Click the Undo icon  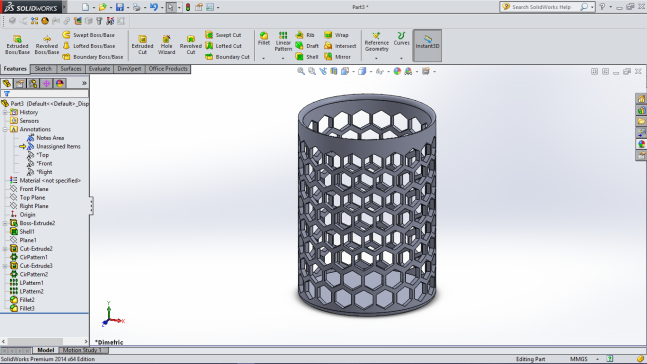(154, 7)
